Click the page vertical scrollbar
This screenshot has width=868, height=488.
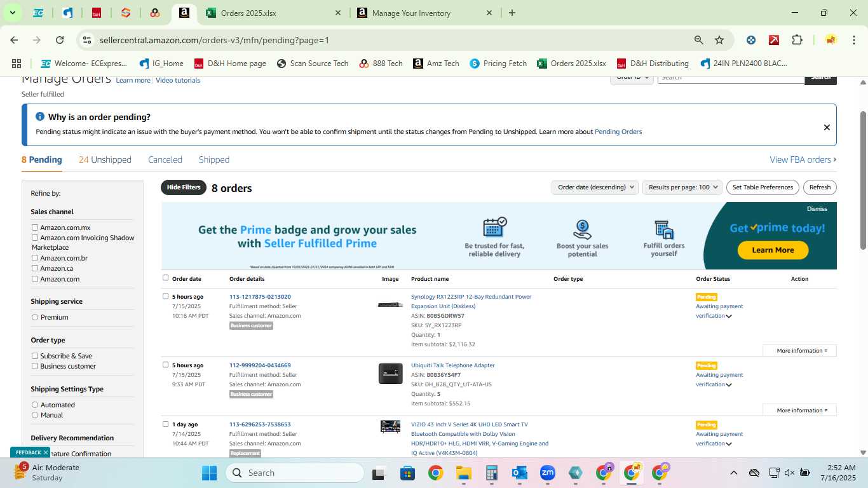[x=863, y=180]
